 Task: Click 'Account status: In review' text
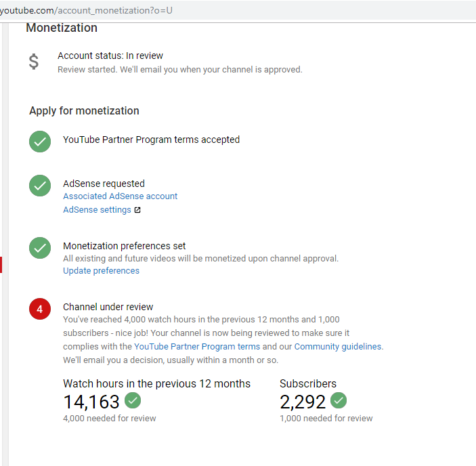[110, 56]
